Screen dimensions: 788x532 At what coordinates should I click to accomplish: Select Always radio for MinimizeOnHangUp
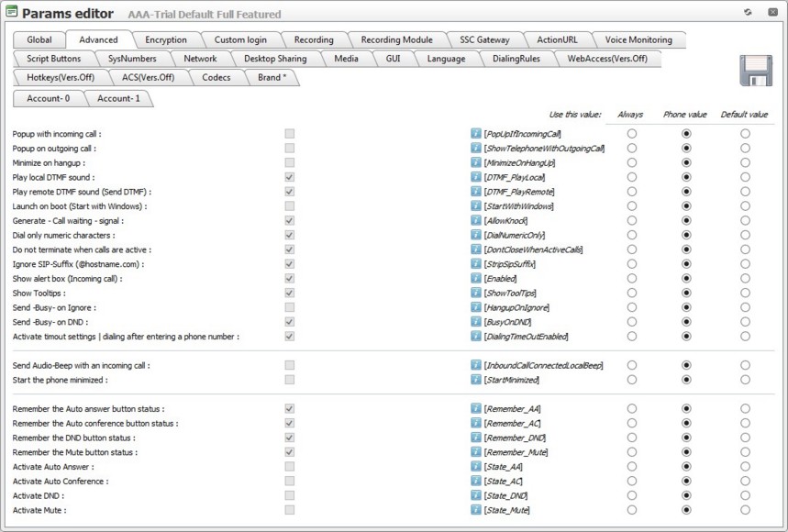(631, 162)
